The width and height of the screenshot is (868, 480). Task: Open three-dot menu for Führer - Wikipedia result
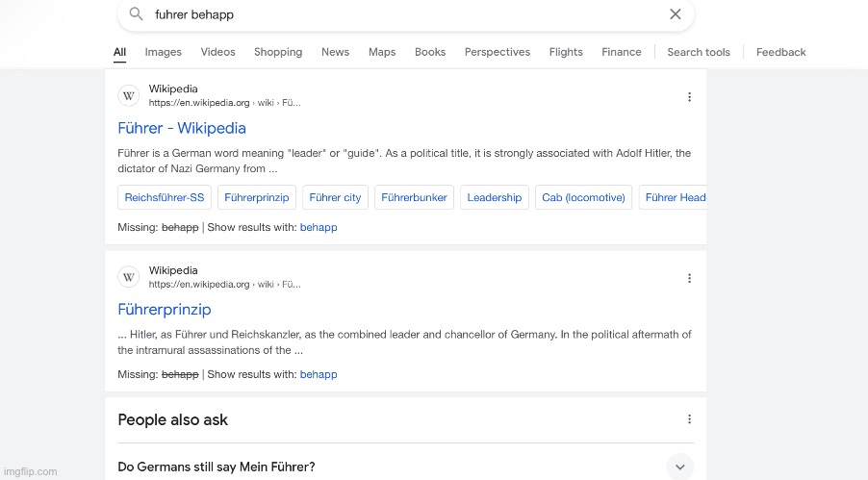[x=689, y=97]
